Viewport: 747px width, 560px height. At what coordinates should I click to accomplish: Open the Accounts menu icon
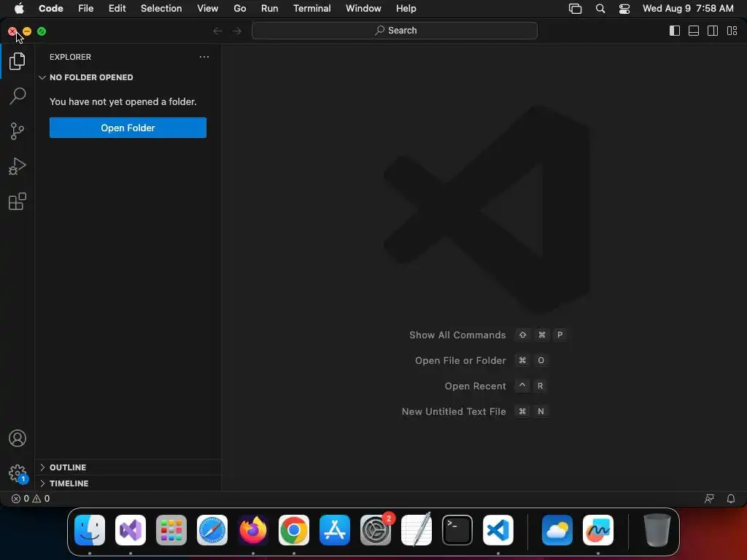tap(18, 438)
